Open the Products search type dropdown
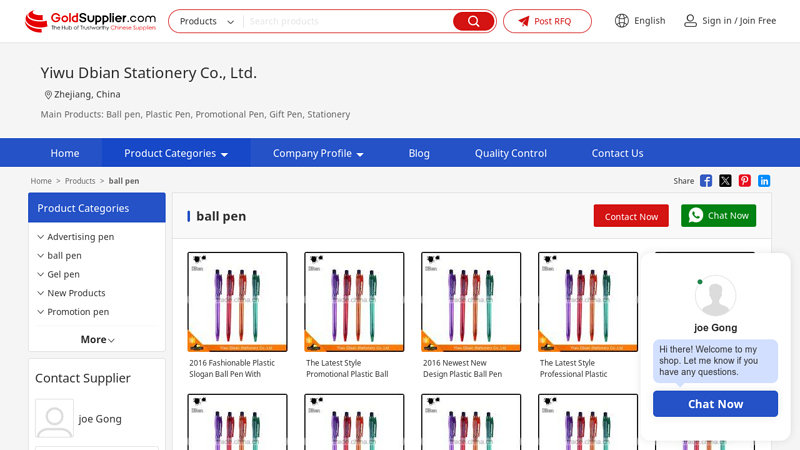Image resolution: width=800 pixels, height=450 pixels. click(207, 21)
